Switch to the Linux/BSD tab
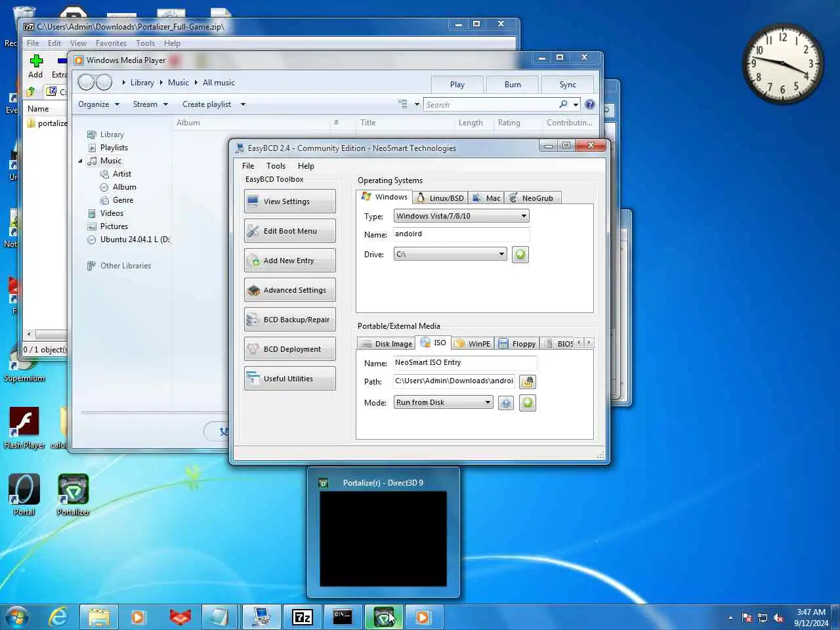 point(440,198)
